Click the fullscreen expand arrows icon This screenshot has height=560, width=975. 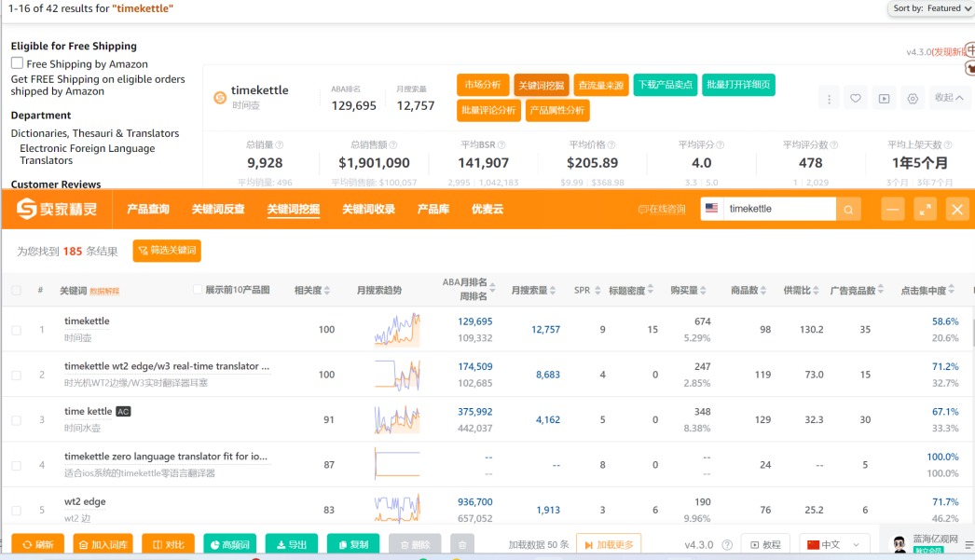[x=926, y=210]
